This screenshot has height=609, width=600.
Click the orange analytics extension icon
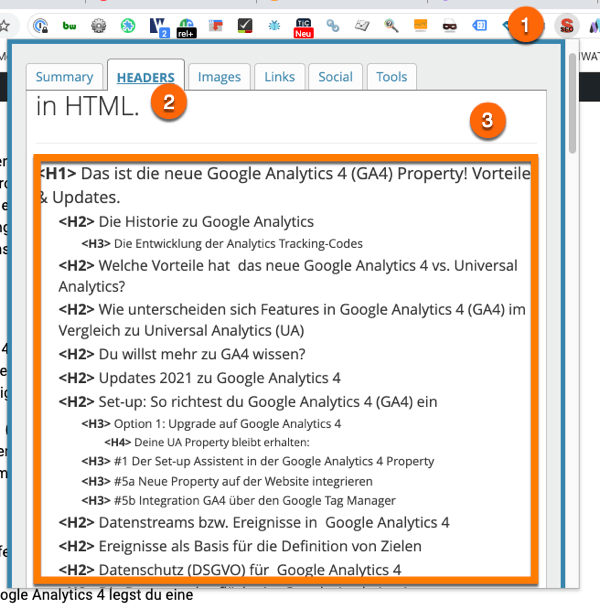click(x=421, y=26)
